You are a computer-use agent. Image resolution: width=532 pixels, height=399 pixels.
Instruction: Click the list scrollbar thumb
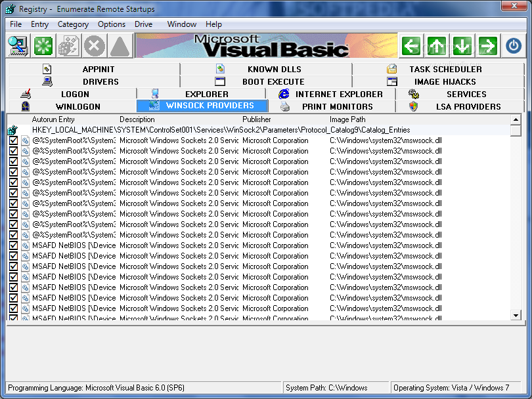click(x=516, y=131)
